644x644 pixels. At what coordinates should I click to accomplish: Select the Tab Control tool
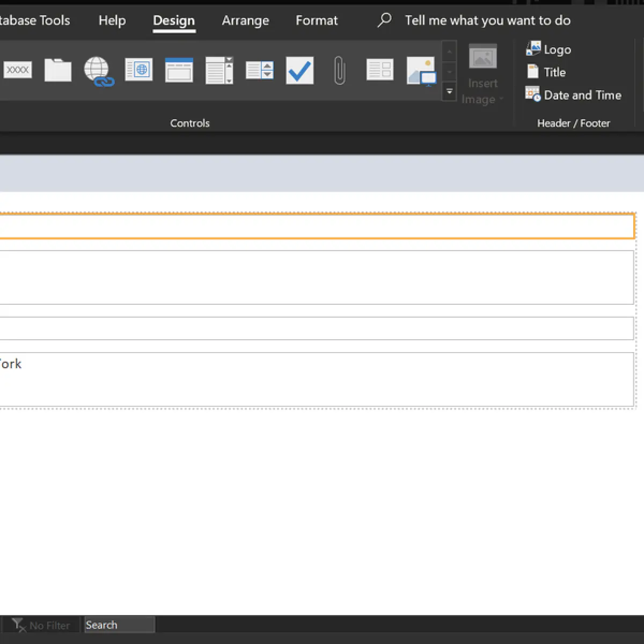click(x=58, y=70)
